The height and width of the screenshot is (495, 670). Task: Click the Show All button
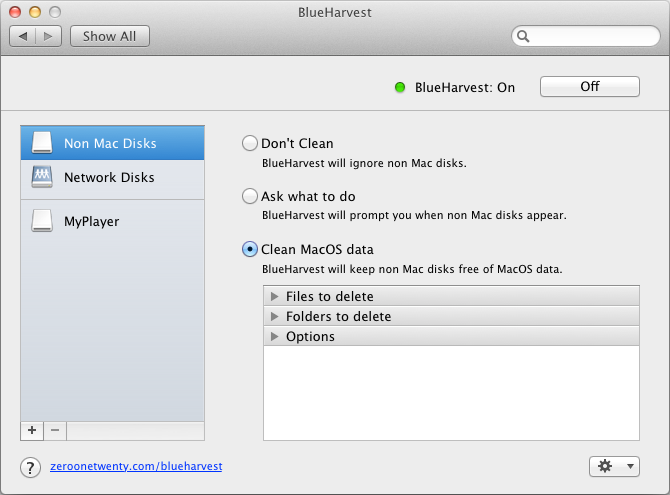[109, 36]
